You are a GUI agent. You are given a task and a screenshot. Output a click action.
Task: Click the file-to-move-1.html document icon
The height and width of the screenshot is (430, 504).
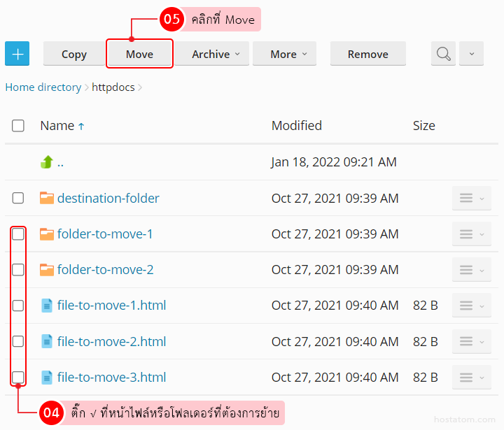[47, 306]
